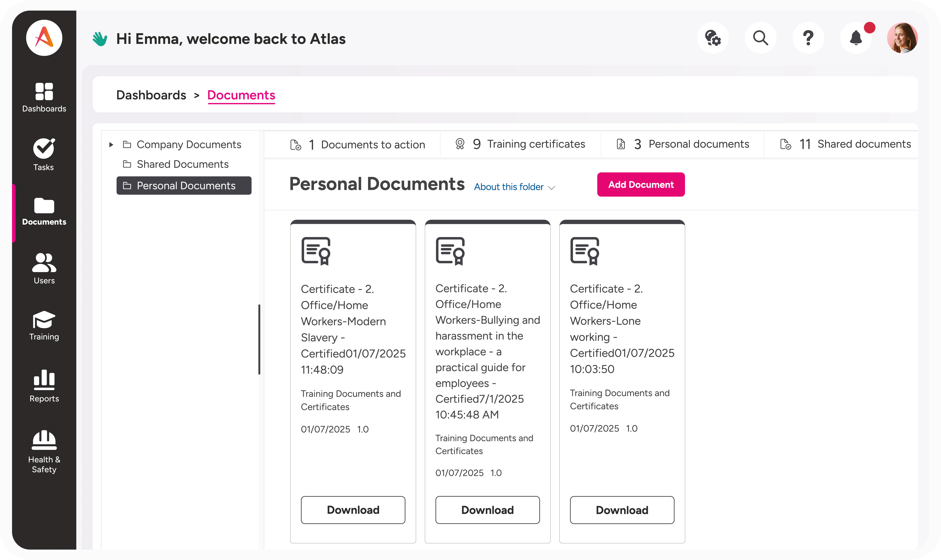Click the AI settings head-gear icon
Viewport: 941px width, 560px height.
(713, 38)
